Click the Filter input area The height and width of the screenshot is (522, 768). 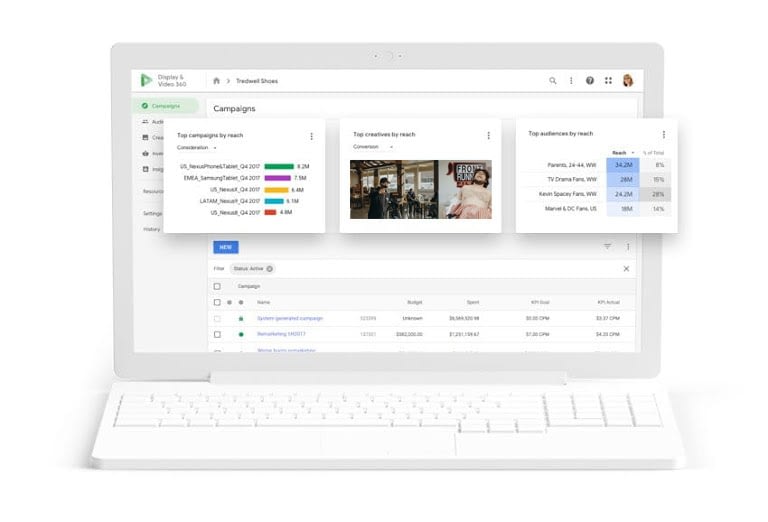(x=421, y=268)
